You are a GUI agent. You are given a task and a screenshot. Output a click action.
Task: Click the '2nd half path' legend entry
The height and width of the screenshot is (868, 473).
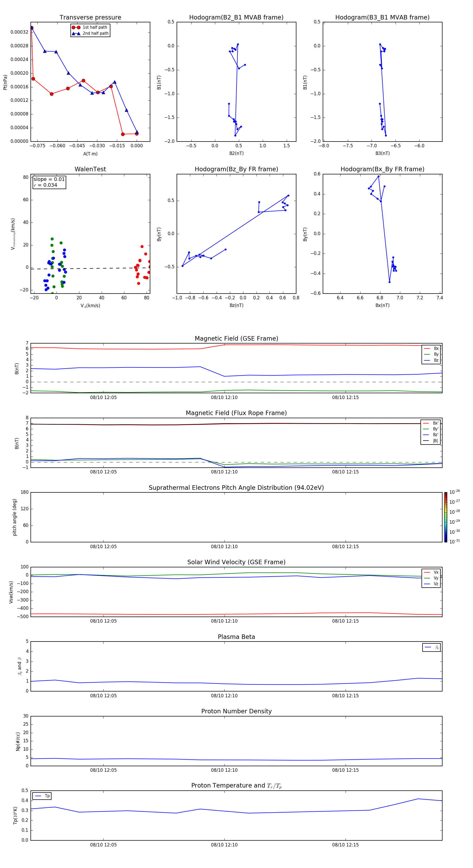coord(90,33)
